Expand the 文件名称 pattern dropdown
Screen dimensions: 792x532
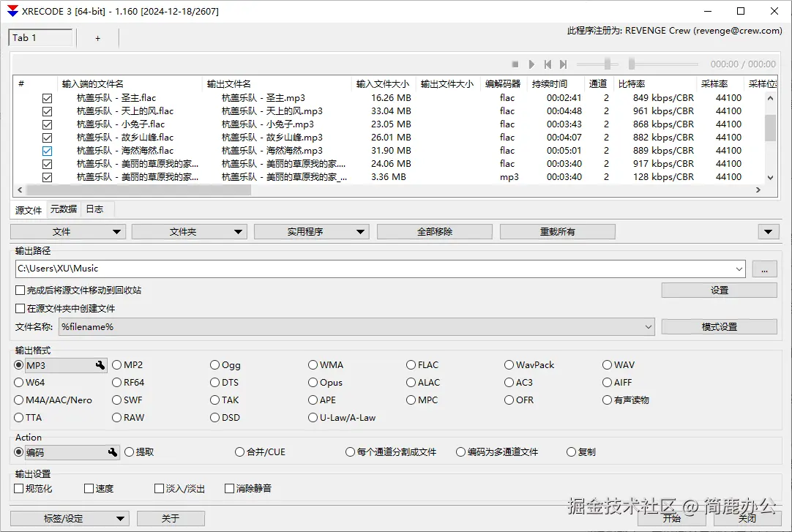(649, 327)
